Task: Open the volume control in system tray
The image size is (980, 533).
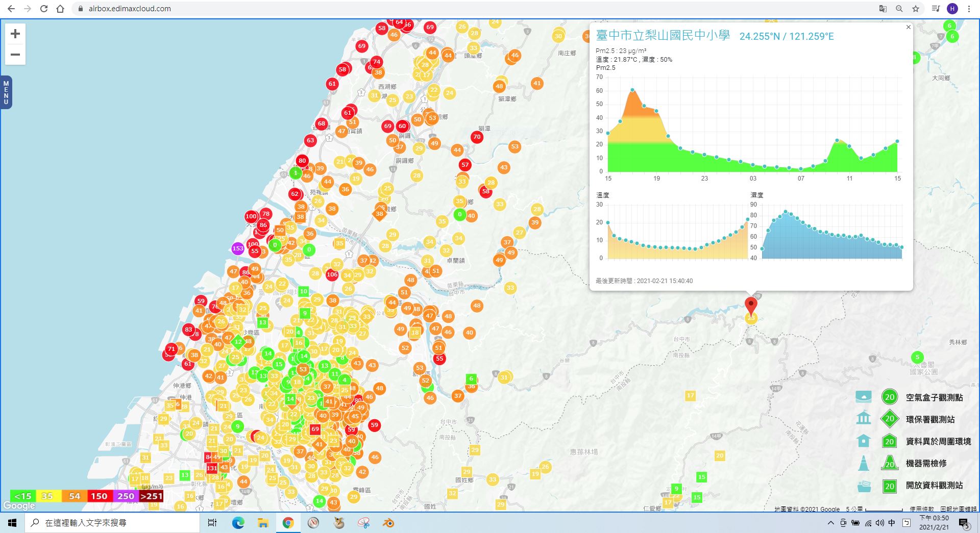Action: pyautogui.click(x=879, y=523)
